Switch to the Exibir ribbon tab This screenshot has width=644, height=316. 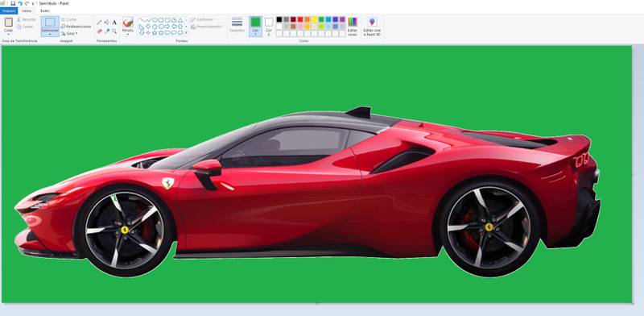click(x=45, y=10)
